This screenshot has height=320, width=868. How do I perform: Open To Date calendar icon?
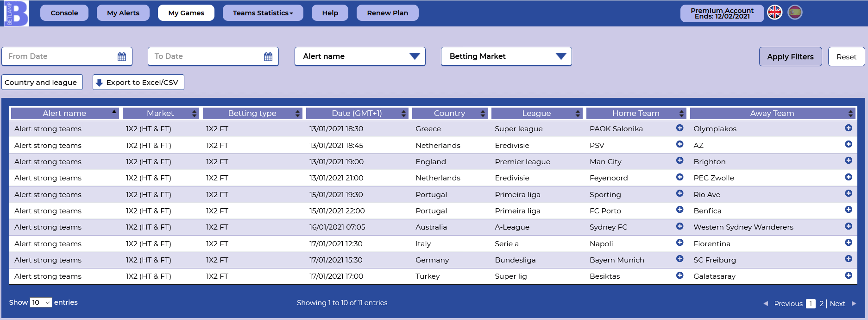pyautogui.click(x=268, y=57)
